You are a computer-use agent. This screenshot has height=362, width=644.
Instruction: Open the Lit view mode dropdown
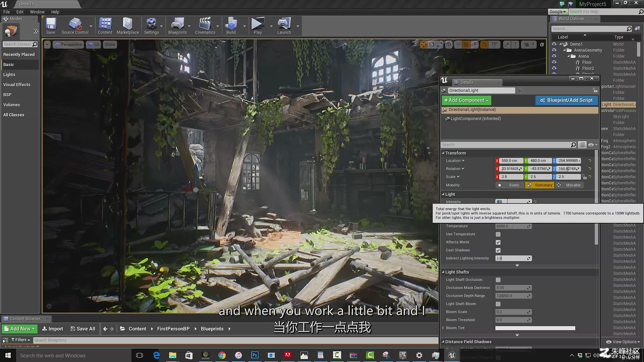point(93,44)
